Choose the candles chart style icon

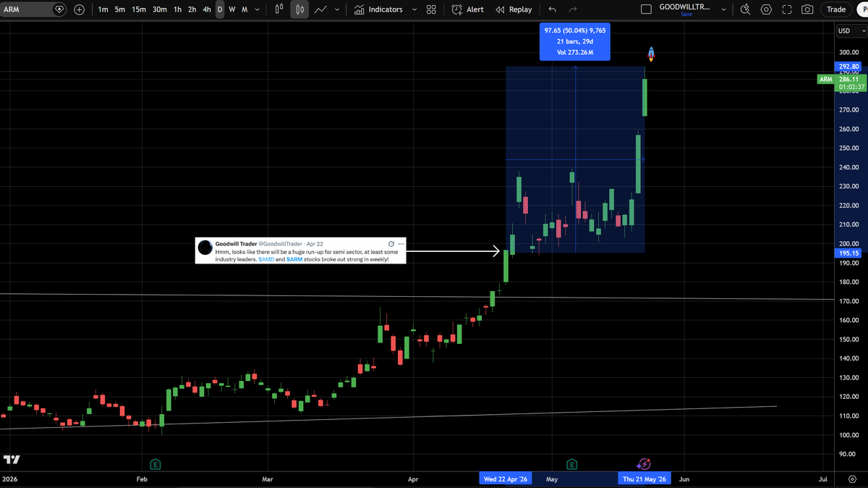(x=299, y=9)
